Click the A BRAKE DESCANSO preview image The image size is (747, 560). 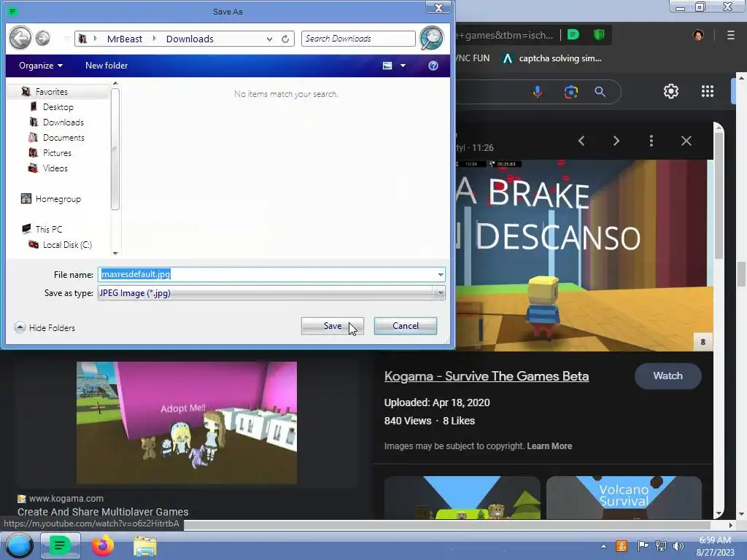tap(584, 256)
